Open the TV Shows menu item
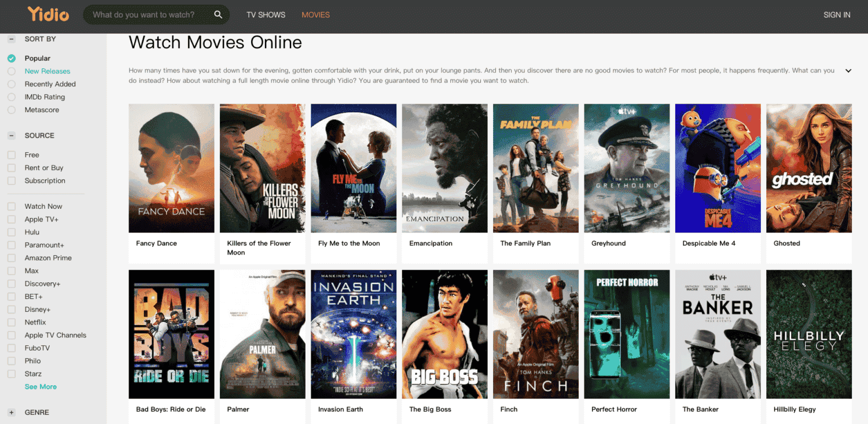 click(266, 15)
